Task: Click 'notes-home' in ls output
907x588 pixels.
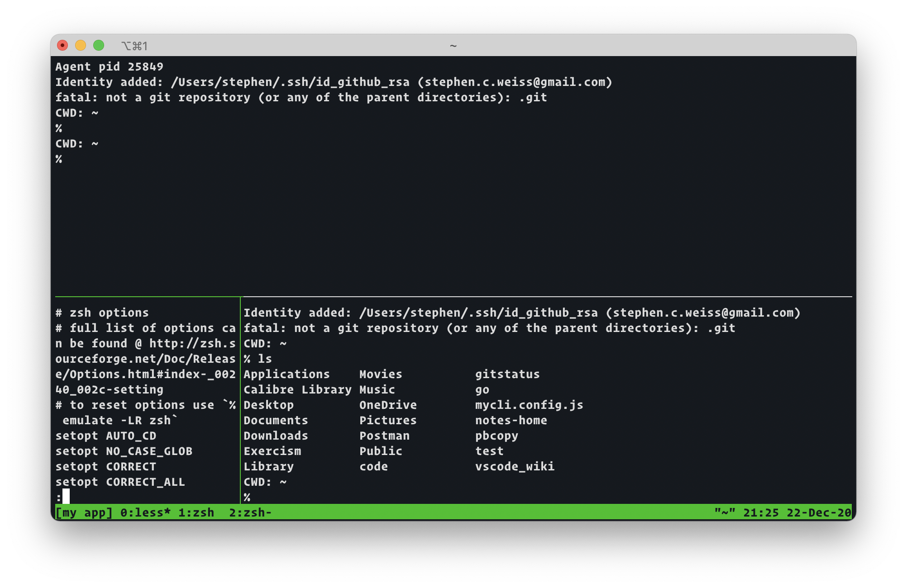Action: tap(511, 420)
